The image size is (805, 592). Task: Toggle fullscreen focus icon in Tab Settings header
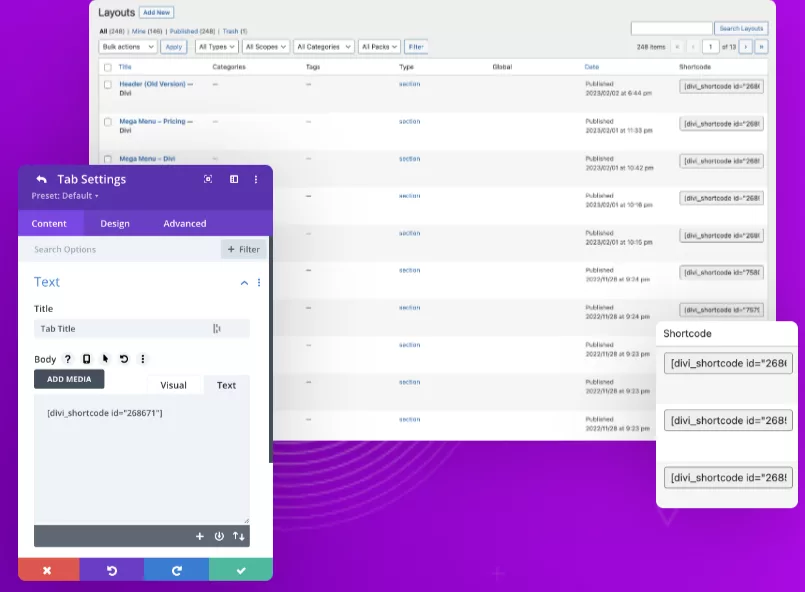208,179
